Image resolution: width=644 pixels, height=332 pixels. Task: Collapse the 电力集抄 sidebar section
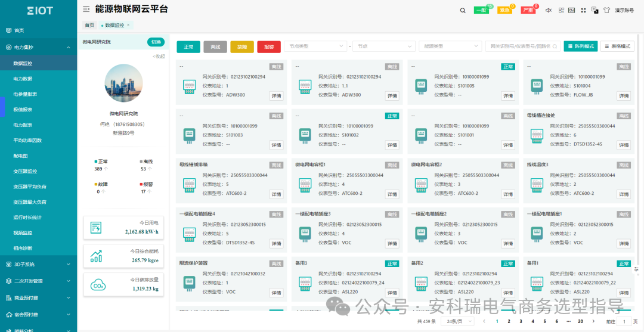pos(38,47)
